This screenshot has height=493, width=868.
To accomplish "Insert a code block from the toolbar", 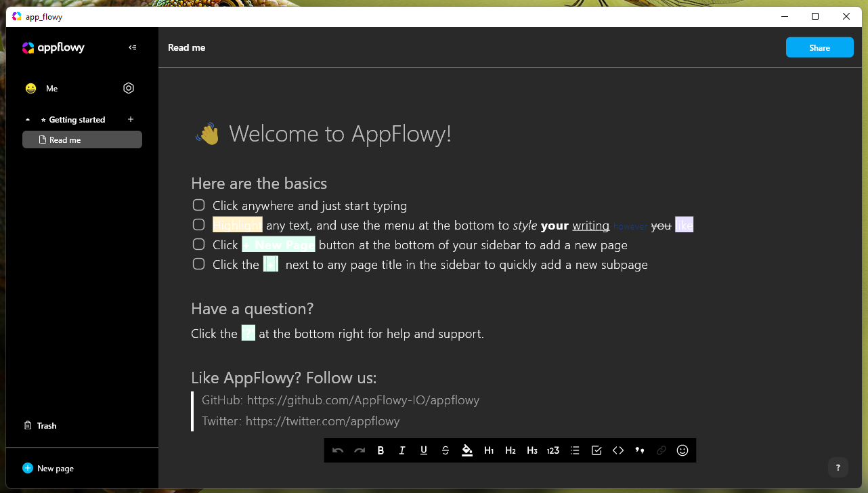I will coord(618,450).
